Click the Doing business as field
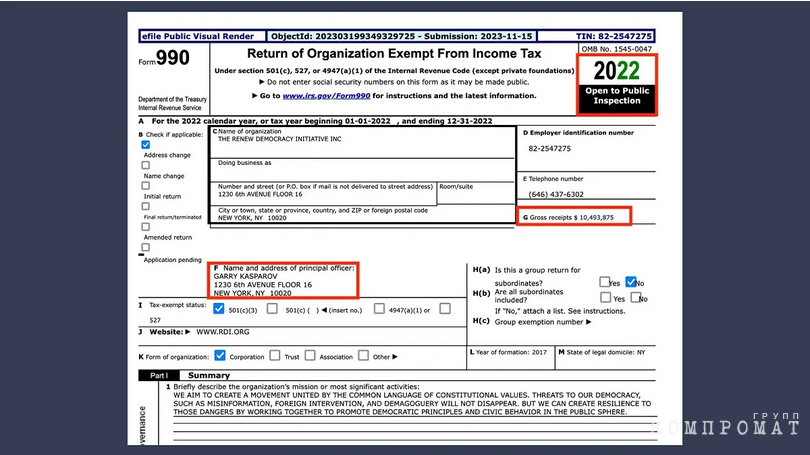Screen dimensions: 810x455 [362, 170]
